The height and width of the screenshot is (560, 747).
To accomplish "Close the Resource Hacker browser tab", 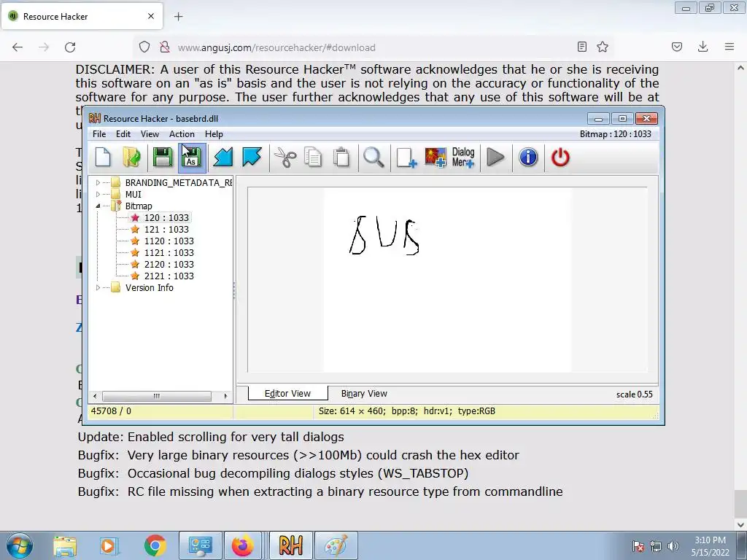I will point(151,16).
